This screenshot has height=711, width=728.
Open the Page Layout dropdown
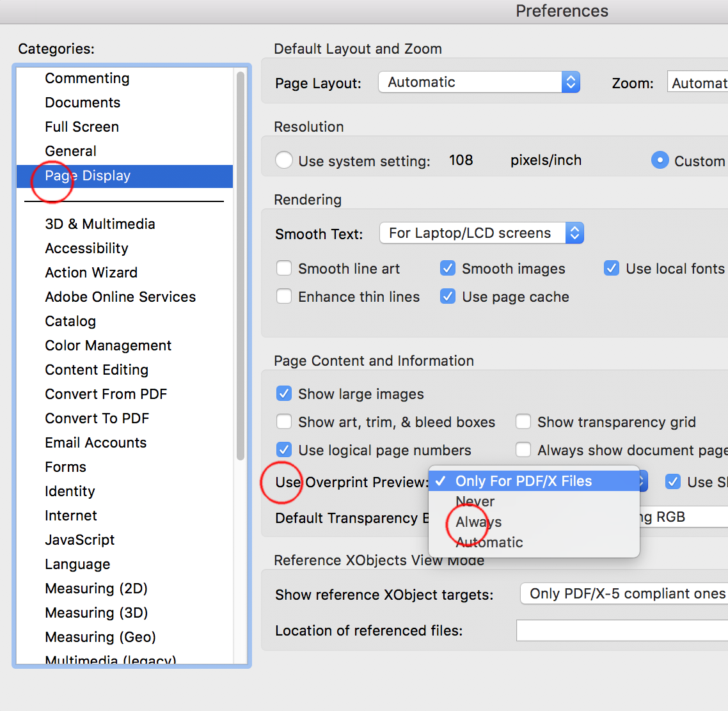479,82
